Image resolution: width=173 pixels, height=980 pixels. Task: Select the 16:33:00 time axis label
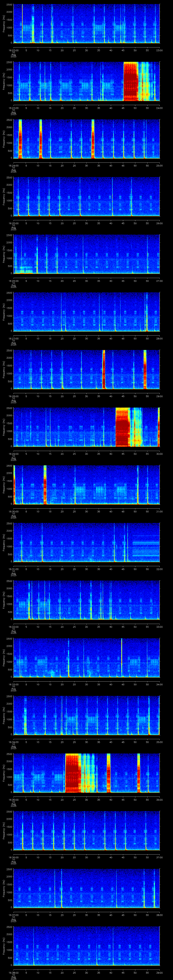coord(14,684)
